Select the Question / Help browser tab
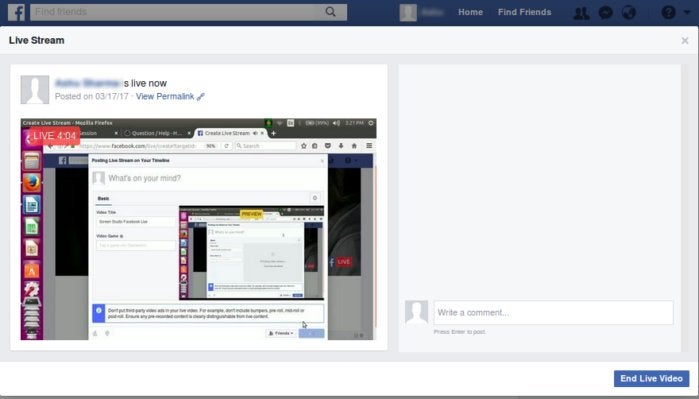The height and width of the screenshot is (399, 699). click(x=156, y=133)
